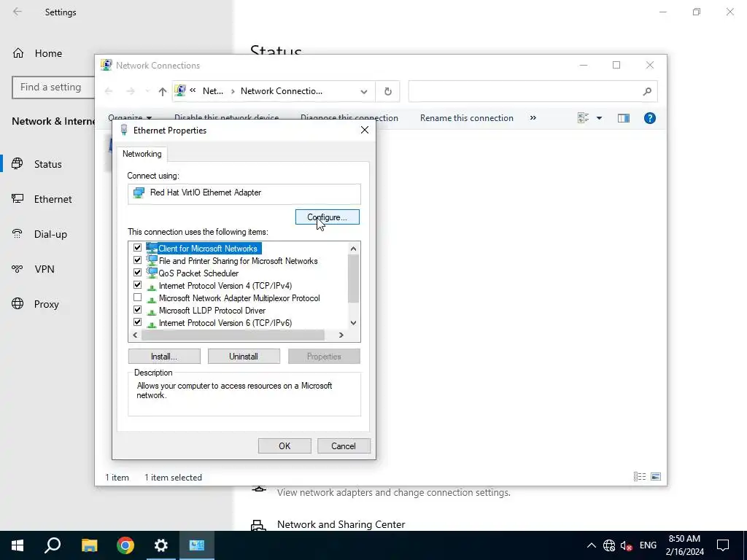The width and height of the screenshot is (747, 560).
Task: Click items list scroll up arrow
Action: 353,248
